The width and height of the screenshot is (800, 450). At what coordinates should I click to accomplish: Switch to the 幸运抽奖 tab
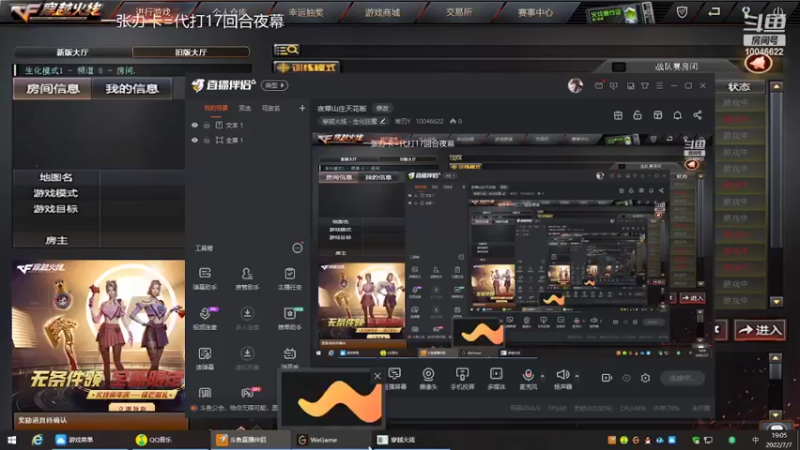click(x=306, y=12)
